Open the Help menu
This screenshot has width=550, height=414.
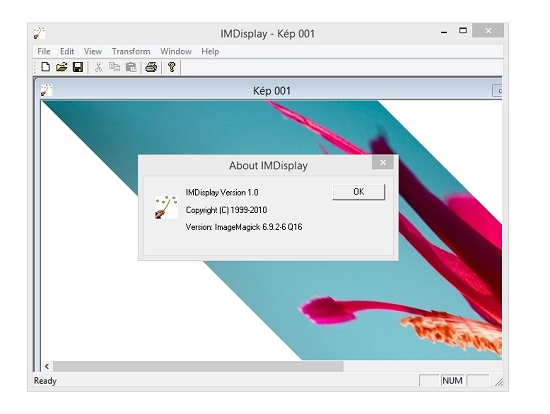click(x=210, y=52)
